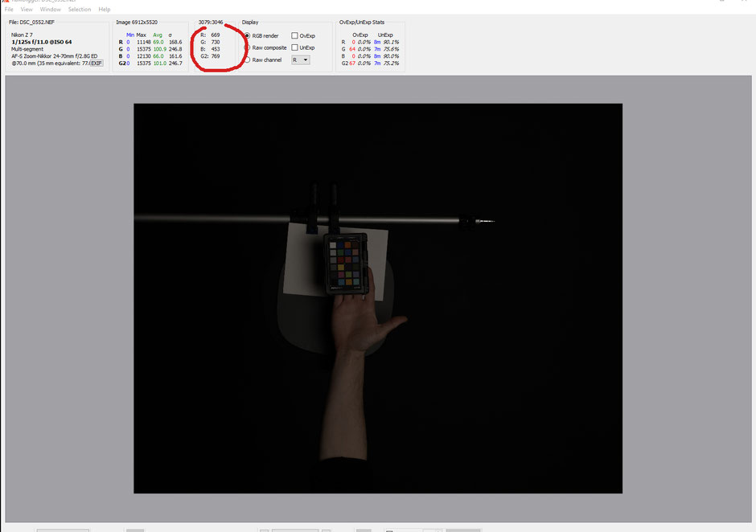Click the Display group label
Viewport: 756px width, 532px height.
pos(250,23)
